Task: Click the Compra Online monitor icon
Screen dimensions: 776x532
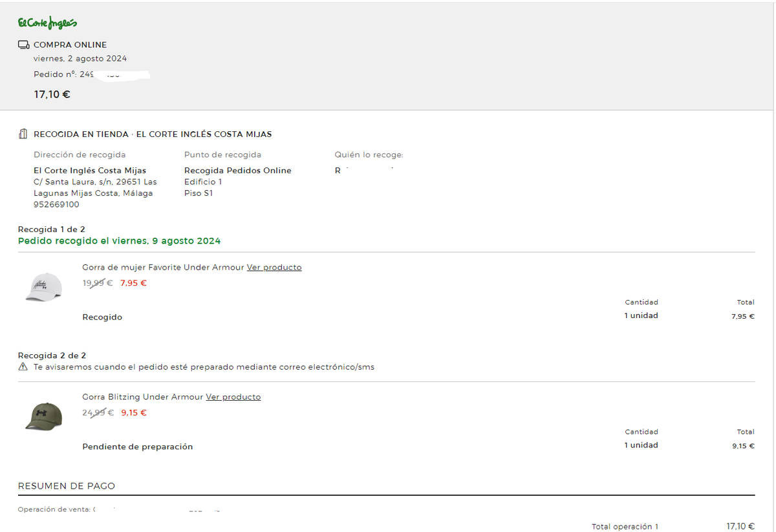Action: [x=24, y=45]
